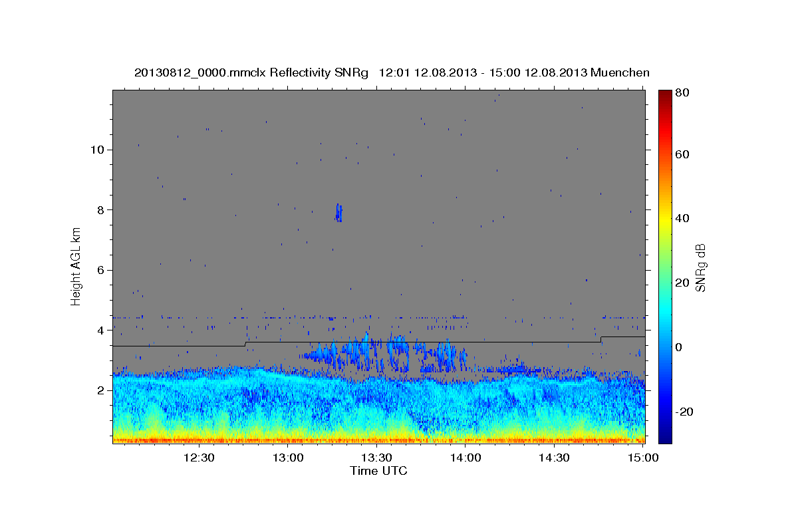Click the plot title text

[x=392, y=72]
